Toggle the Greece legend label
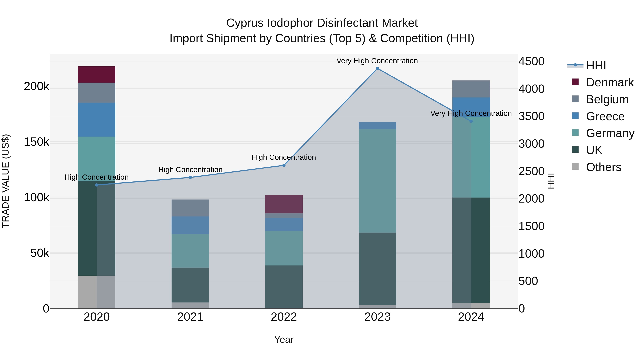Screen dimensions: 644x362 click(605, 116)
